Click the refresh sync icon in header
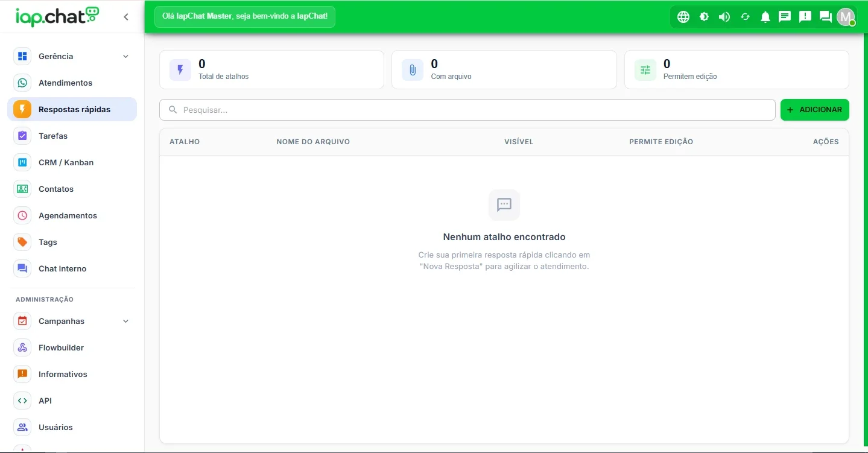Image resolution: width=868 pixels, height=453 pixels. click(x=745, y=17)
